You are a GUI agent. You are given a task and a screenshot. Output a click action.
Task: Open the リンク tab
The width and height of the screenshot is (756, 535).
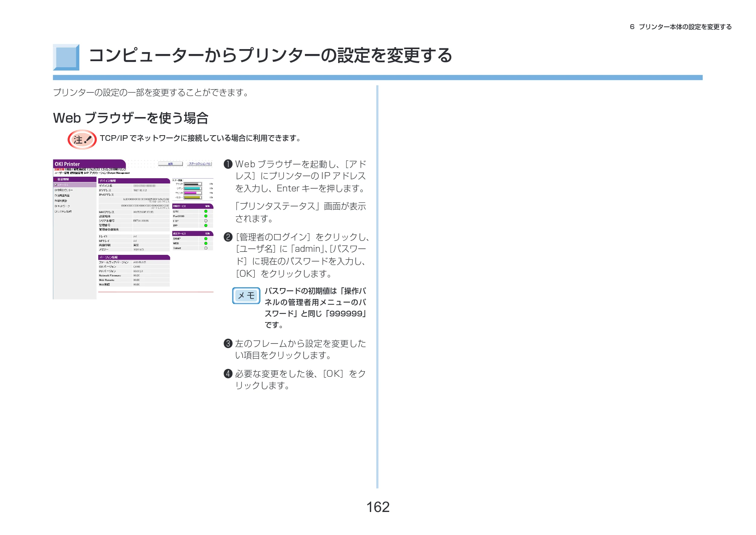pyautogui.click(x=123, y=169)
